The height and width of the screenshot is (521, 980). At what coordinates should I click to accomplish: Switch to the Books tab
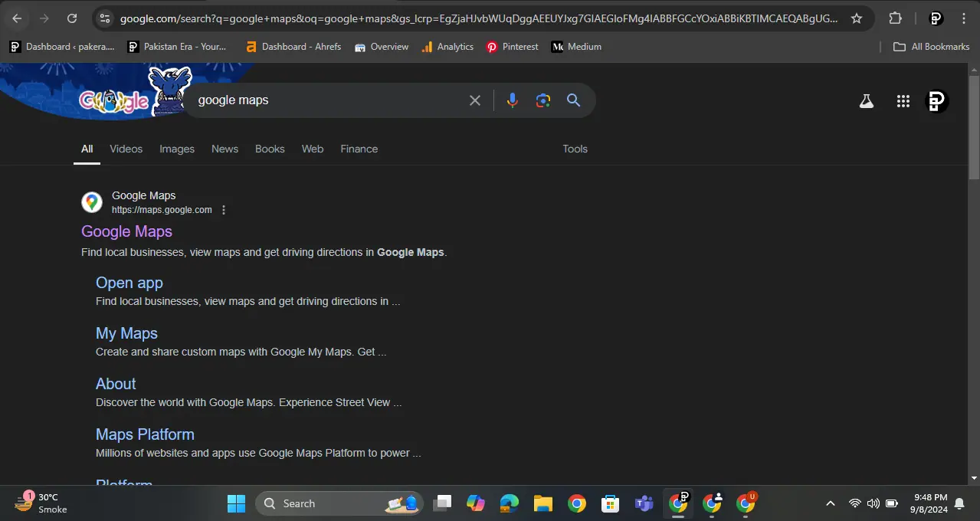pos(270,149)
